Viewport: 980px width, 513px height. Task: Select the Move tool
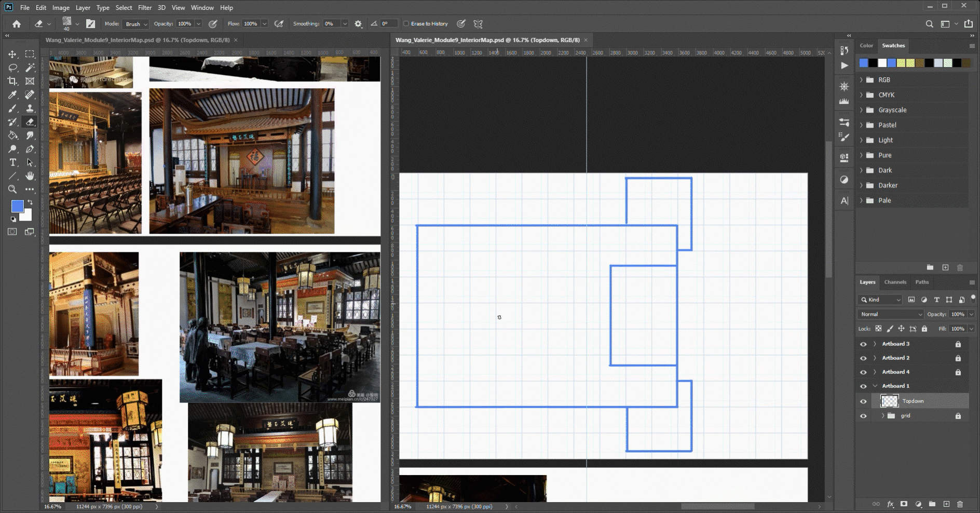point(12,54)
